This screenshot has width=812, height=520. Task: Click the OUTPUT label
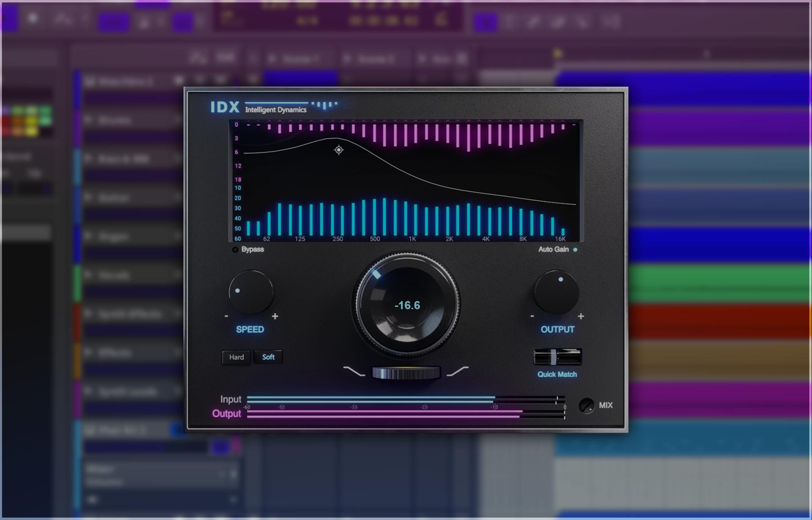[x=557, y=329]
